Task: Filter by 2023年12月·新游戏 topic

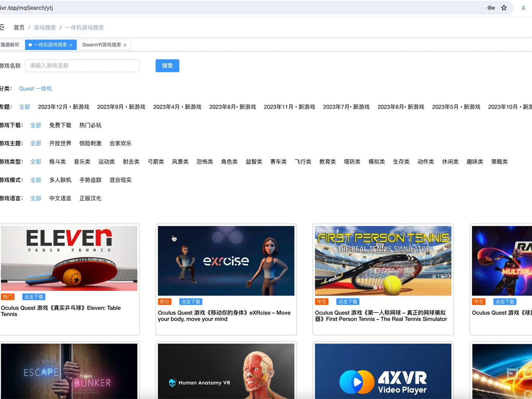Action: pos(64,107)
